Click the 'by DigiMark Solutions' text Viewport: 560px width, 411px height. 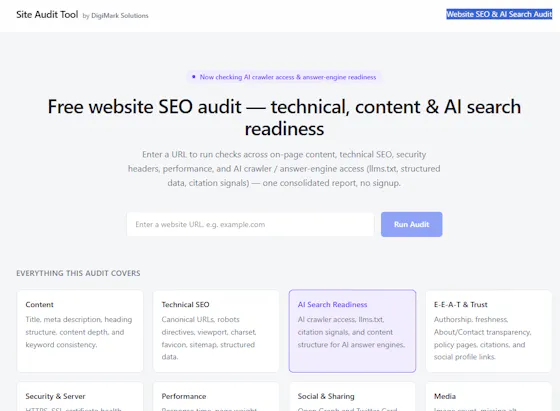point(115,16)
